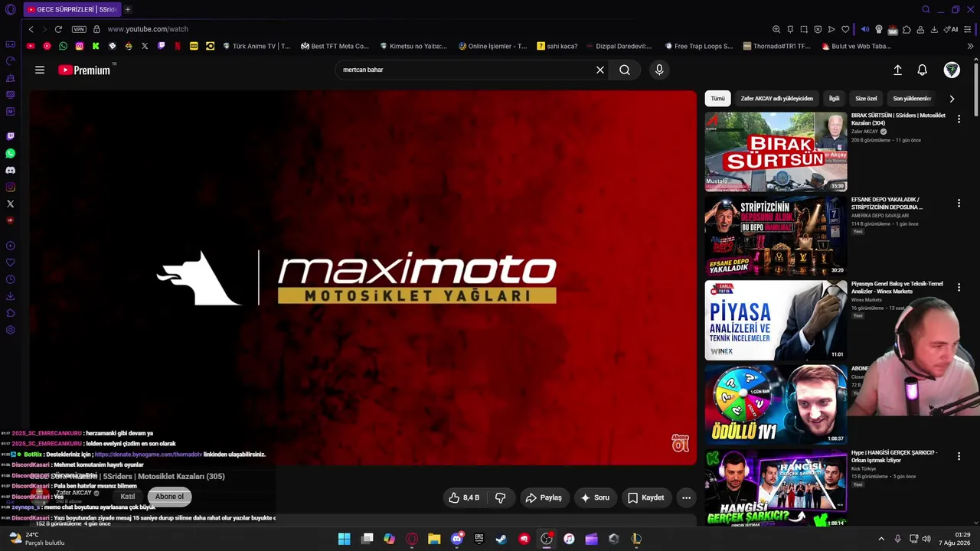Screen dimensions: 980x551
Task: Open the Netflix bookmark icon
Action: coord(178,46)
